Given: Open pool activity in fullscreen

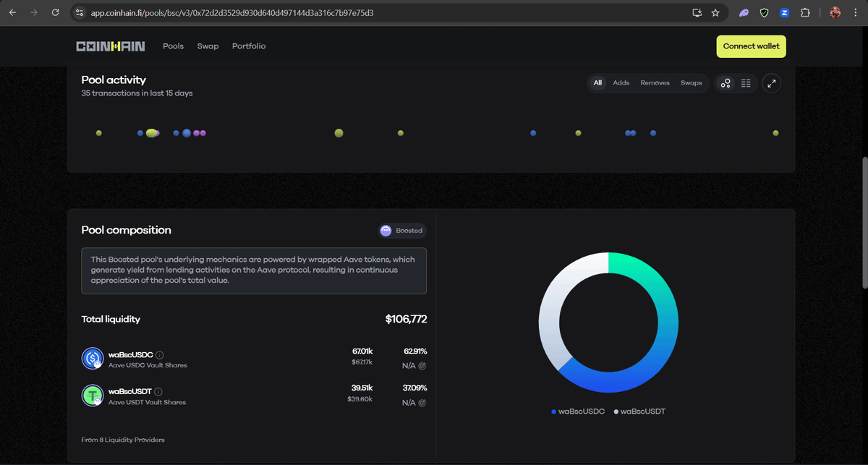Looking at the screenshot, I should tap(771, 83).
